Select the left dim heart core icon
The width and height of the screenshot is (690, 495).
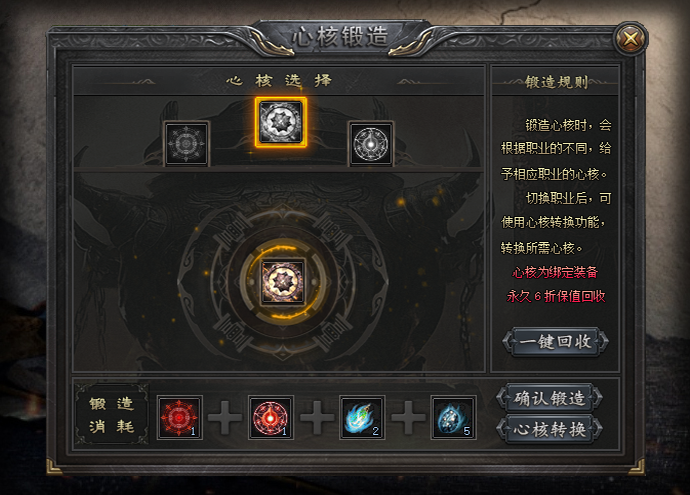click(186, 144)
